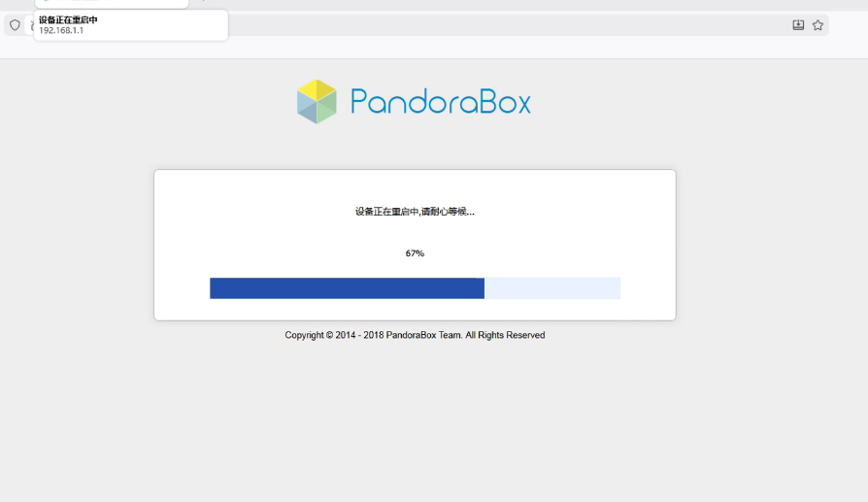Click the 192.168.1.1 address in the tooltip
868x502 pixels.
pos(61,30)
